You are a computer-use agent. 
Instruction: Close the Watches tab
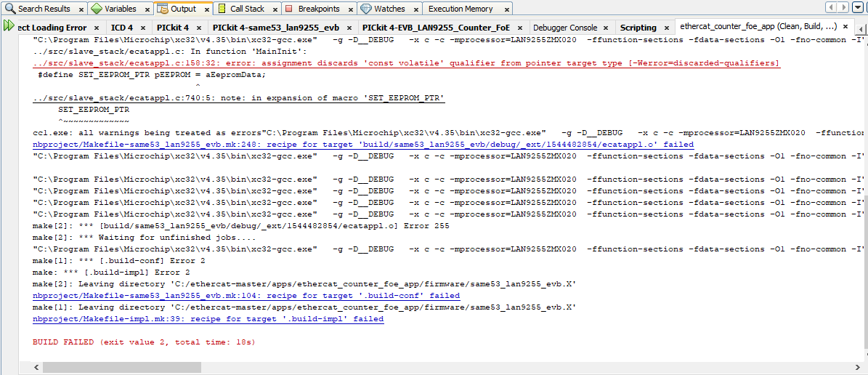(415, 9)
